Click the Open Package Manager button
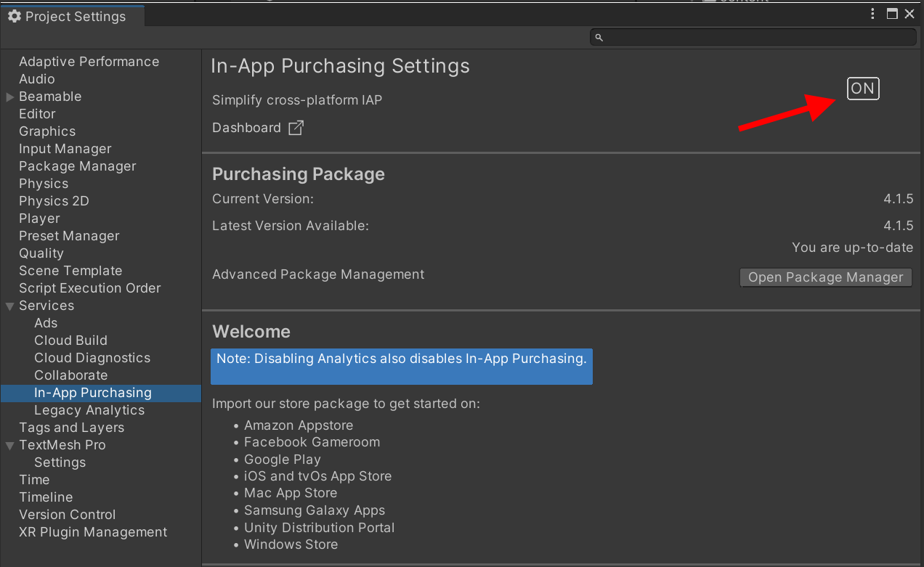The image size is (924, 567). pyautogui.click(x=825, y=277)
